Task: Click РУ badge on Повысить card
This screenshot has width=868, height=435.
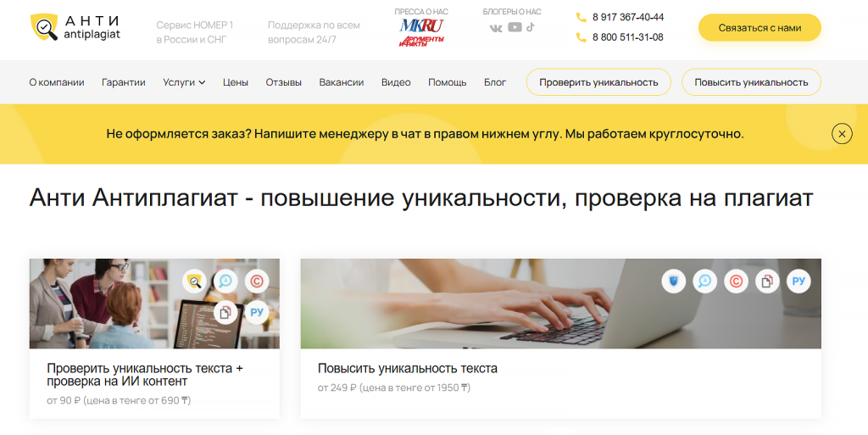Action: coord(798,282)
